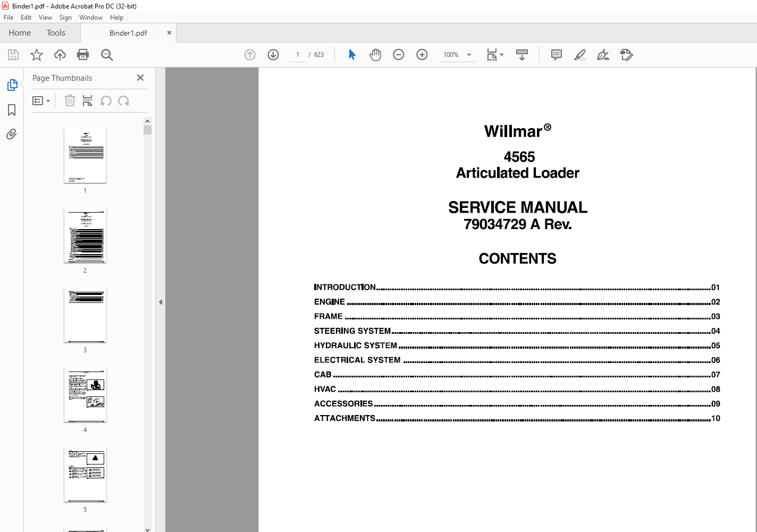
Task: Click HVAC contents entry
Action: (517, 389)
